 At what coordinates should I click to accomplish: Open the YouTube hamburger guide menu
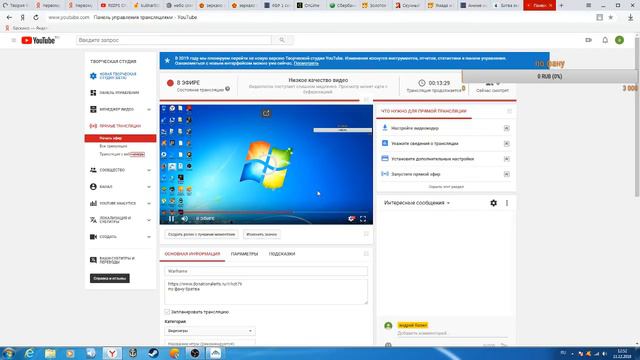point(13,40)
